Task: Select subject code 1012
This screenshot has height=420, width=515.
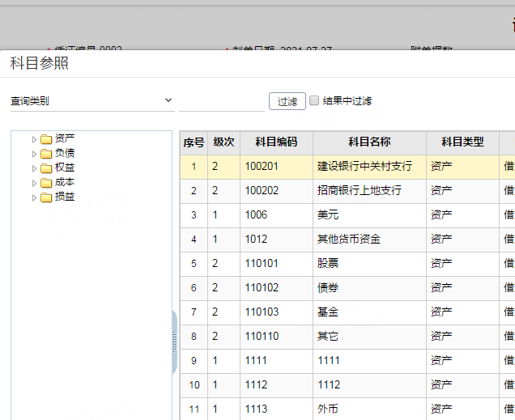Action: [256, 240]
